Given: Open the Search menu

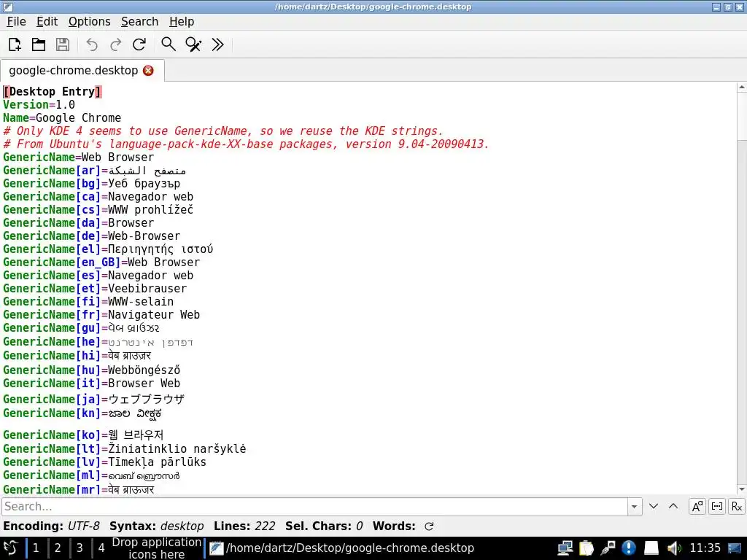Looking at the screenshot, I should [139, 21].
